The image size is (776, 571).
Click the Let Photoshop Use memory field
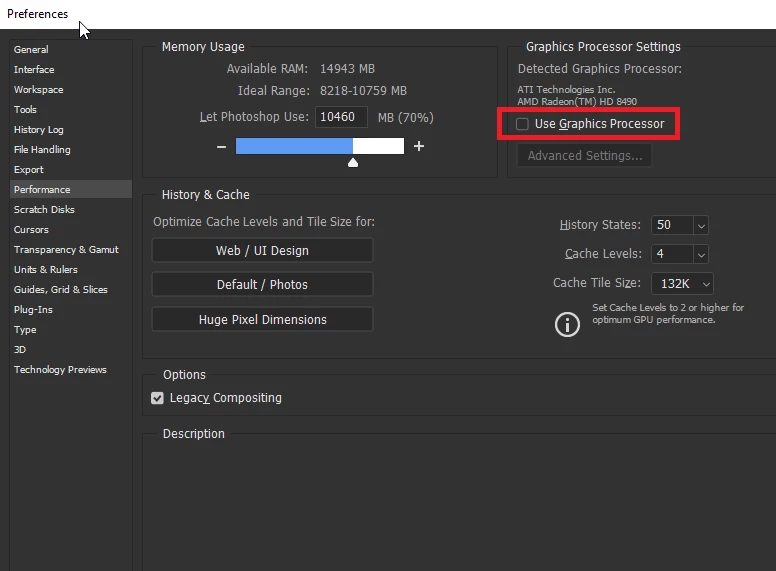click(x=341, y=117)
